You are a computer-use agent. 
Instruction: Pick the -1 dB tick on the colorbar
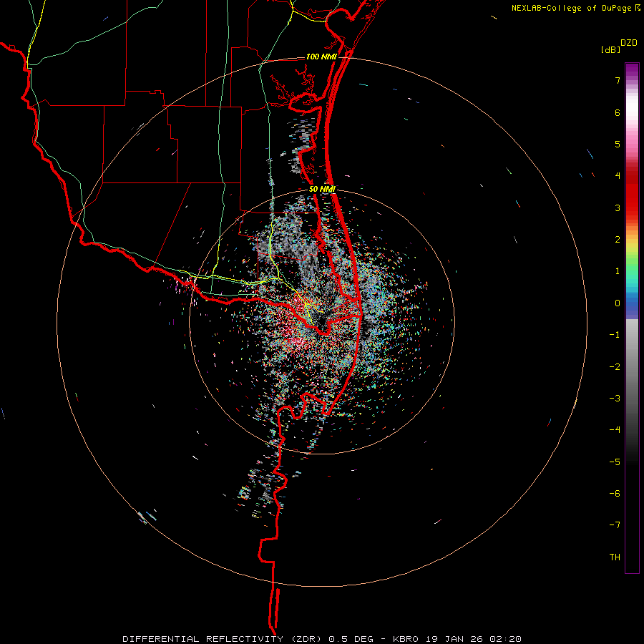pos(615,335)
